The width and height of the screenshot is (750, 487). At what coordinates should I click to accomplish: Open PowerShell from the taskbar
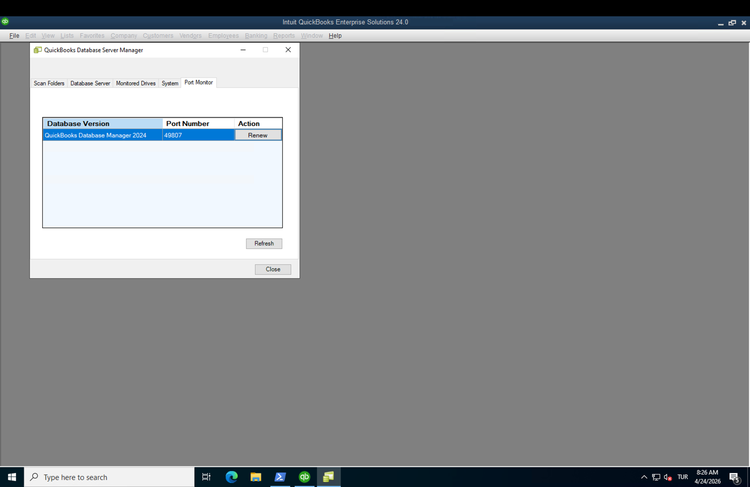(x=280, y=477)
